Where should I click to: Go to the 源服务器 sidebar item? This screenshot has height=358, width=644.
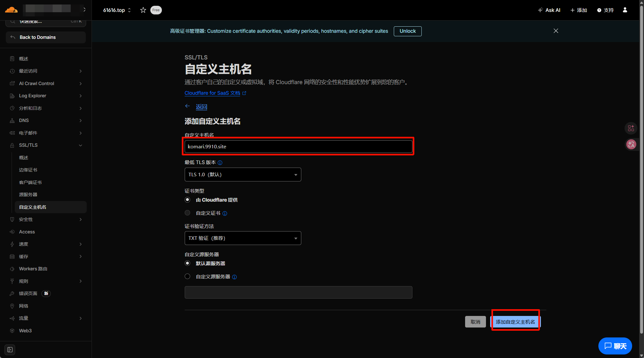tap(28, 195)
